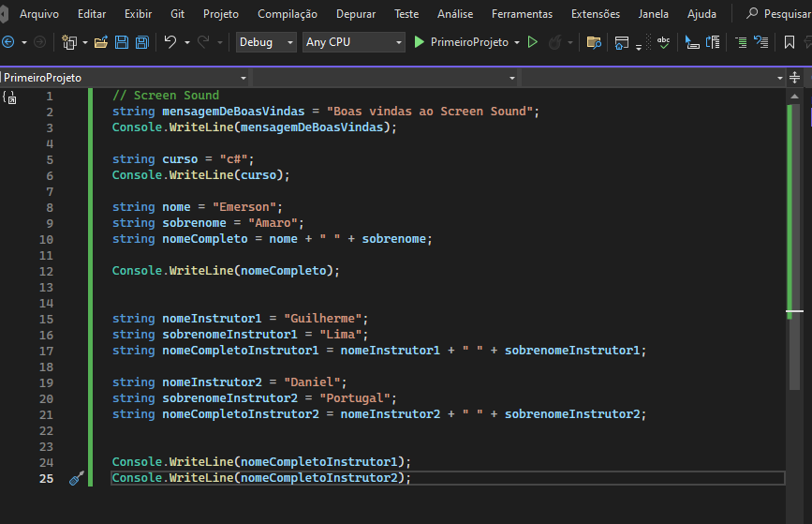
Task: Click the Open File folder icon
Action: 101,42
